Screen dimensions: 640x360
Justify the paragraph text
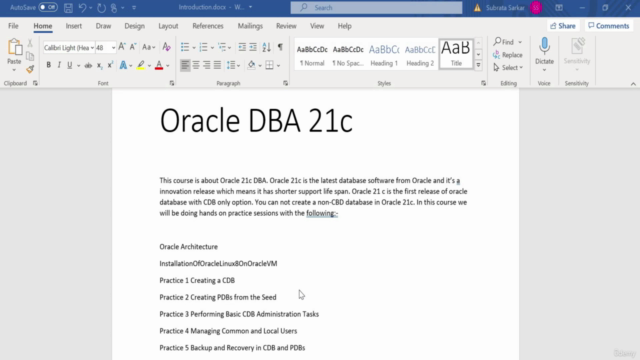click(217, 65)
